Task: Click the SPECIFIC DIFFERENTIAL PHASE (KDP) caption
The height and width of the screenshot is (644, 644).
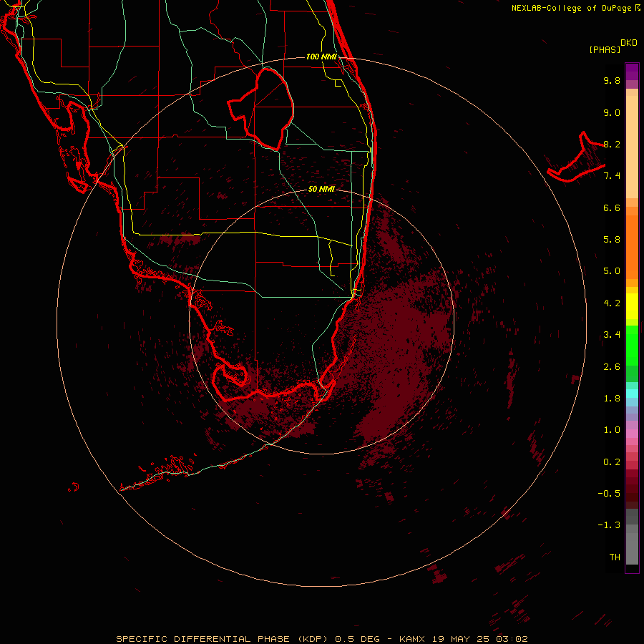Action: [222, 639]
